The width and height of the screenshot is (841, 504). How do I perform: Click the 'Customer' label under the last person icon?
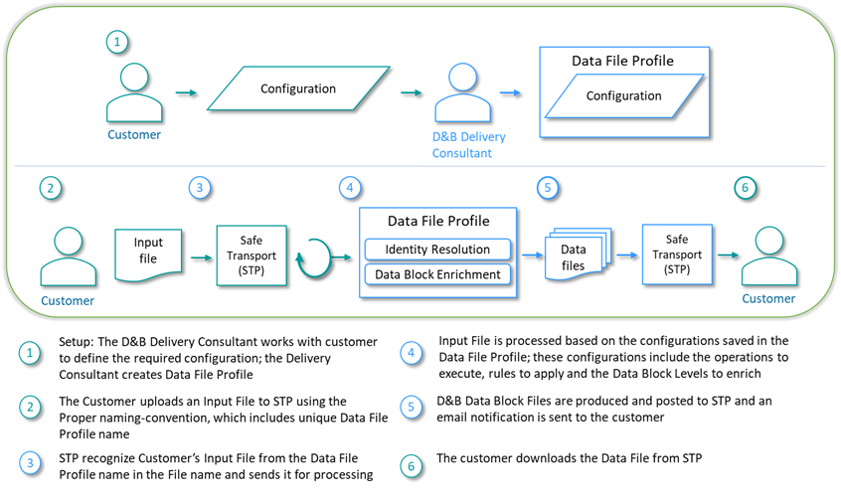pos(768,298)
